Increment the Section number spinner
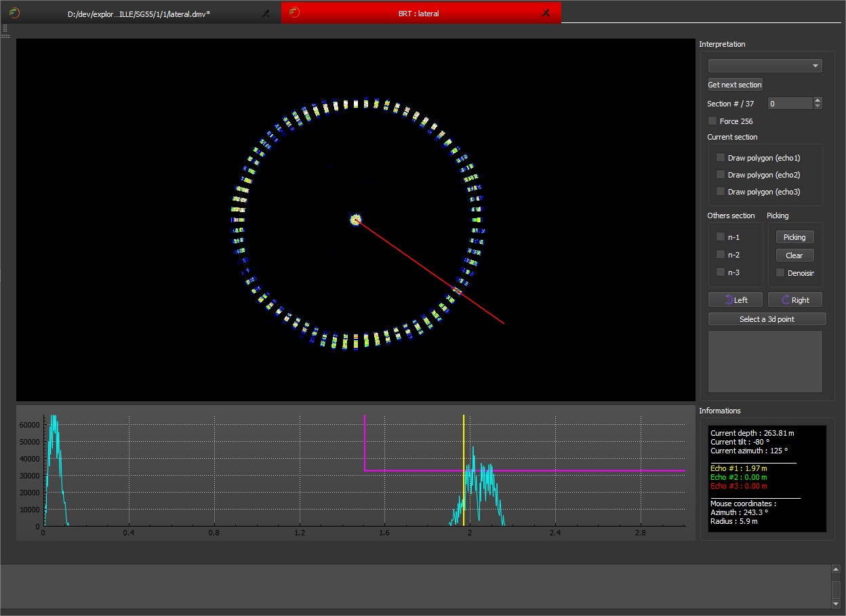This screenshot has width=846, height=616. (818, 101)
